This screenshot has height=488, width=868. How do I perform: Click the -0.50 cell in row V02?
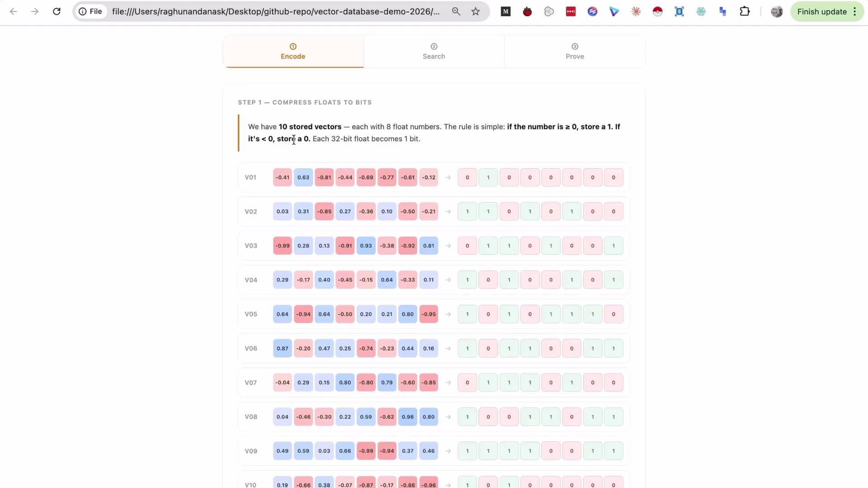pos(408,211)
